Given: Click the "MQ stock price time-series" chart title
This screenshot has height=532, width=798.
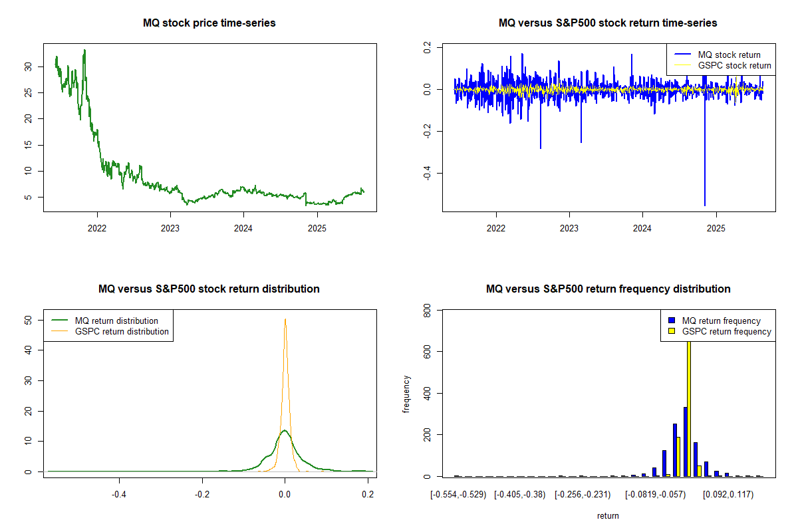Looking at the screenshot, I should click(209, 23).
